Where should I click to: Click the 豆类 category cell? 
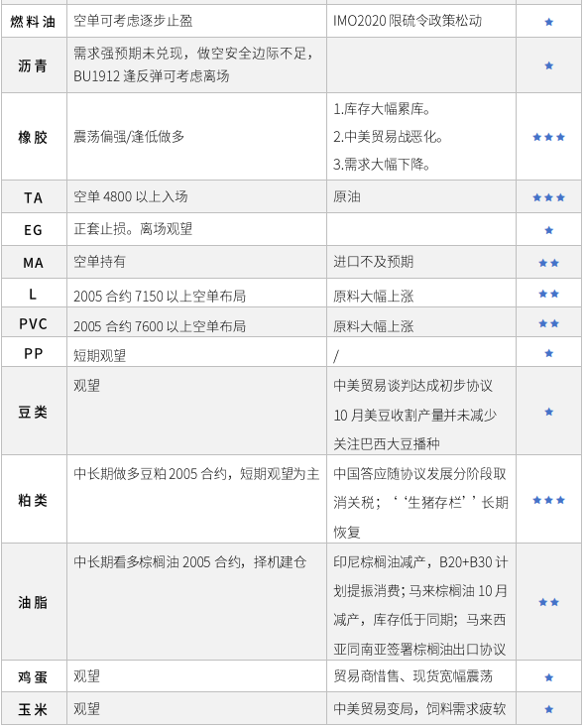click(x=34, y=412)
